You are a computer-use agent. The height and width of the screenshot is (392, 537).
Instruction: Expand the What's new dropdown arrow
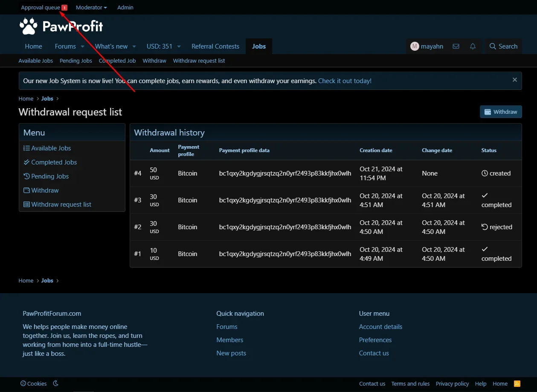134,46
